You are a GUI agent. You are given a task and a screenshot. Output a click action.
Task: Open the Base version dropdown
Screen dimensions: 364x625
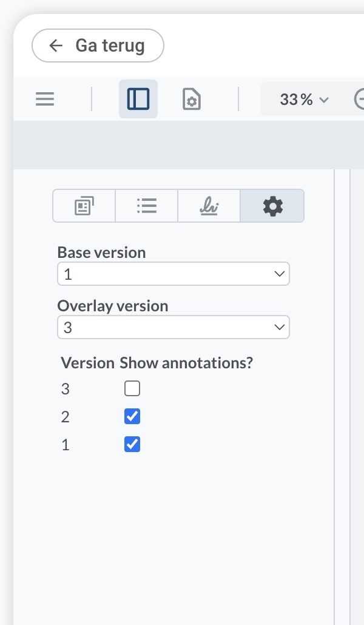pyautogui.click(x=173, y=274)
